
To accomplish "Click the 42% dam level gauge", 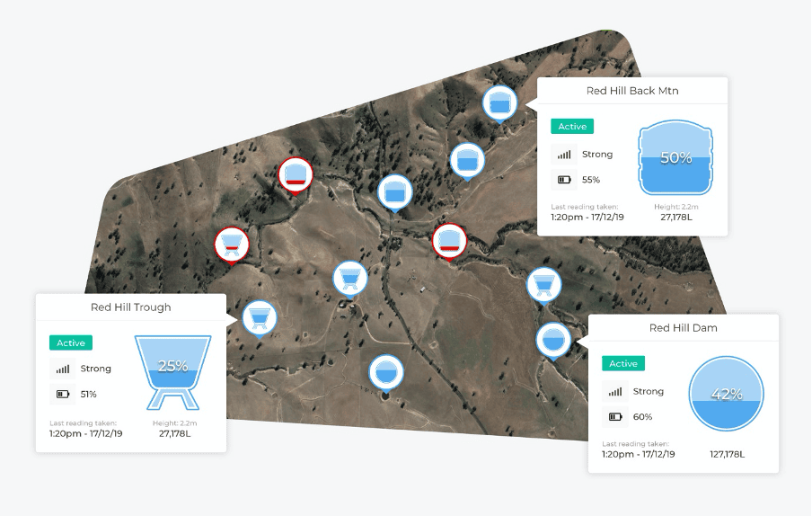I will pyautogui.click(x=727, y=394).
